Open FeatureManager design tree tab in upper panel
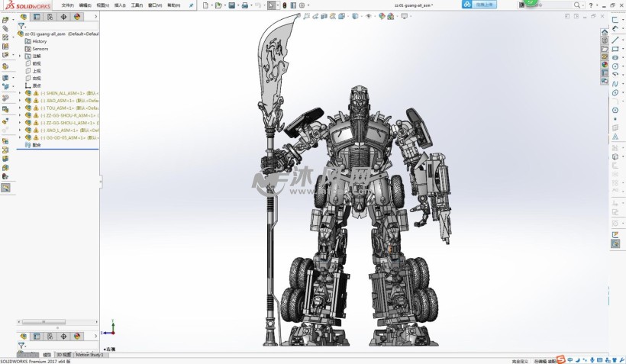 click(x=24, y=17)
